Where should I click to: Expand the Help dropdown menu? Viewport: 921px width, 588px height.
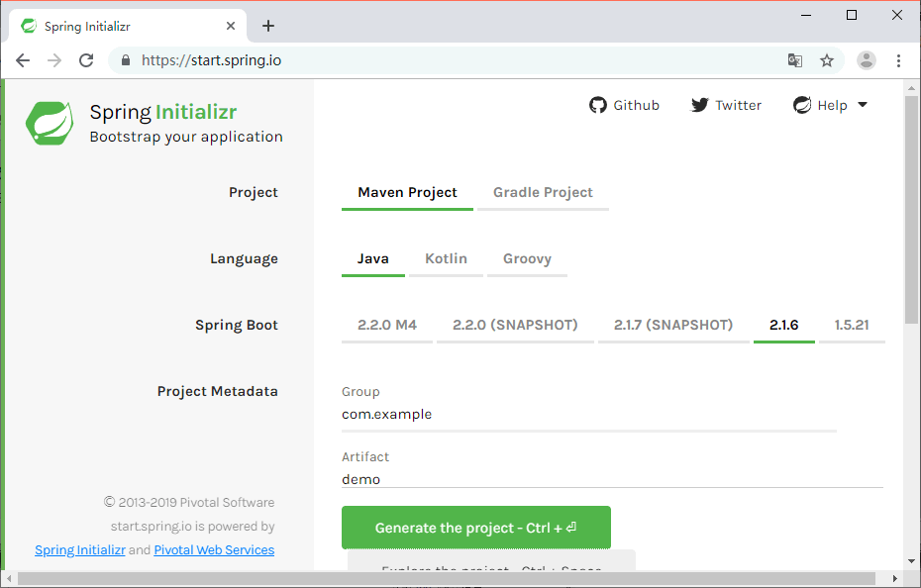(x=831, y=106)
